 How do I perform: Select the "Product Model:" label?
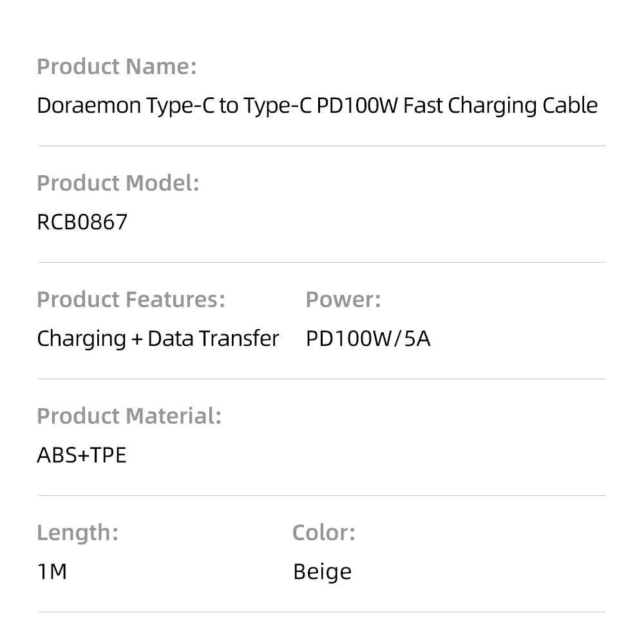(118, 184)
